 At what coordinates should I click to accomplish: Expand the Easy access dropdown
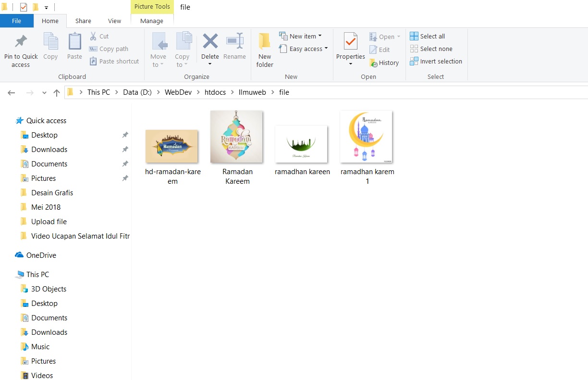point(304,49)
